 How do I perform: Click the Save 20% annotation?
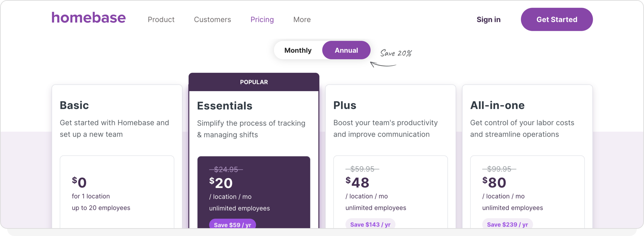[x=395, y=53]
